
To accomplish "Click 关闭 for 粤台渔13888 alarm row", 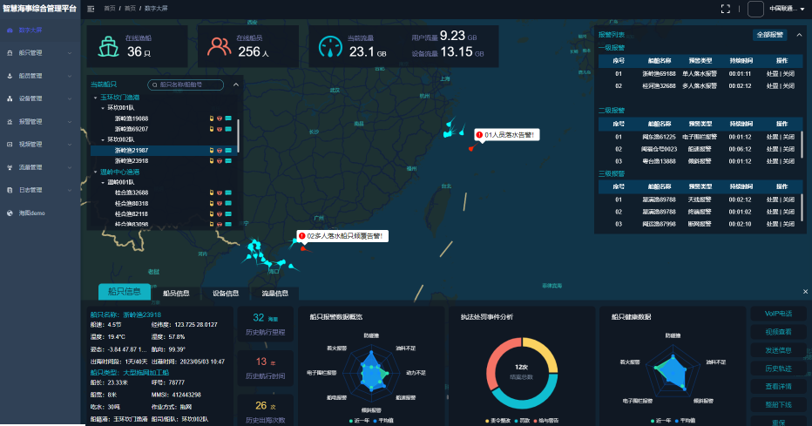I will (x=789, y=161).
